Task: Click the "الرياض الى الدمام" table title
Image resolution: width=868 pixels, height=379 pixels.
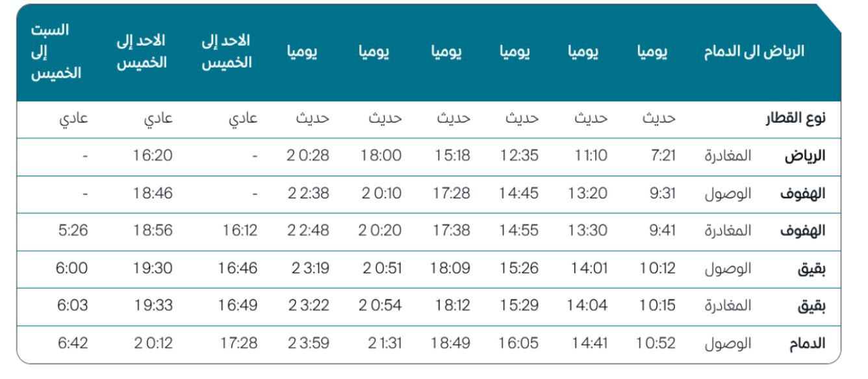Action: coord(754,52)
